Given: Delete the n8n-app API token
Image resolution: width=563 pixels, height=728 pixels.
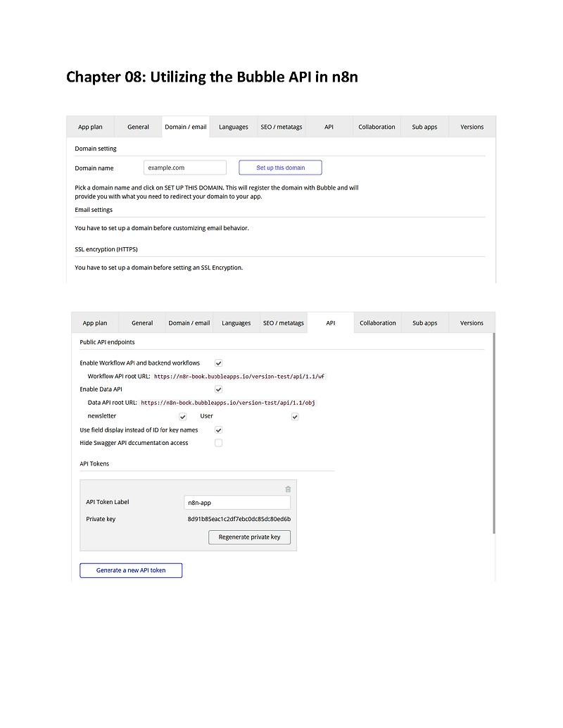Looking at the screenshot, I should coord(288,489).
